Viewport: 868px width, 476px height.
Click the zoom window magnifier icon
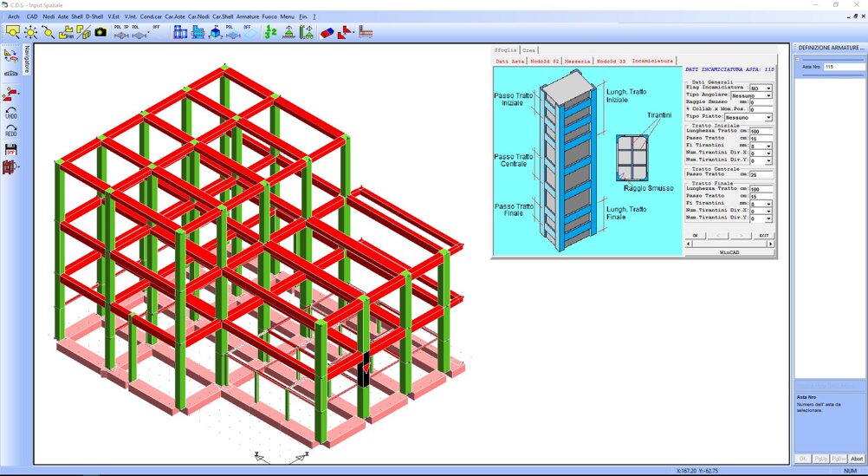point(13,32)
